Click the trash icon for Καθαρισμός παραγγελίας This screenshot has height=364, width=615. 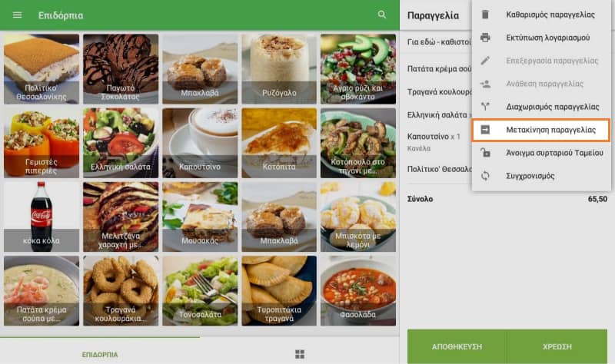pos(485,15)
